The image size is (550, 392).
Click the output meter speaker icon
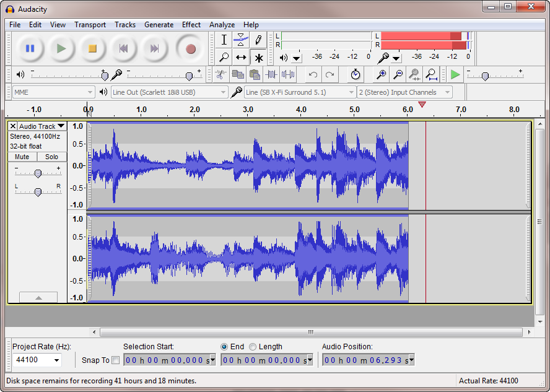284,58
